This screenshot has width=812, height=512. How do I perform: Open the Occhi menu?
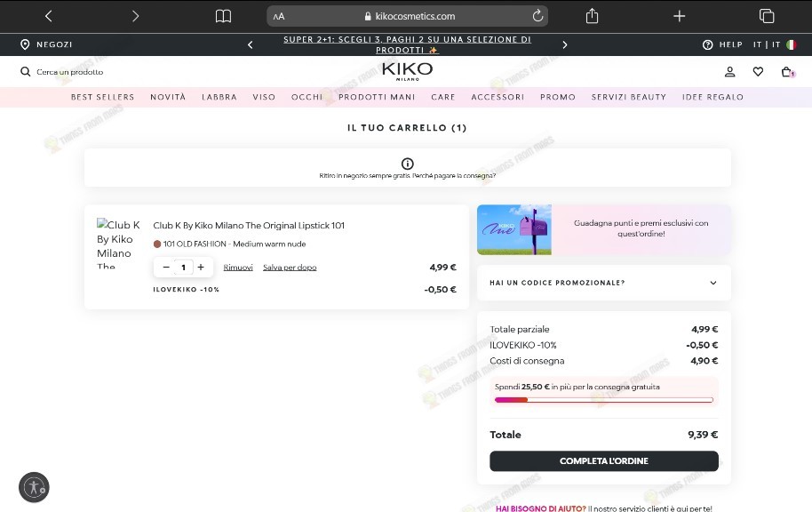306,97
